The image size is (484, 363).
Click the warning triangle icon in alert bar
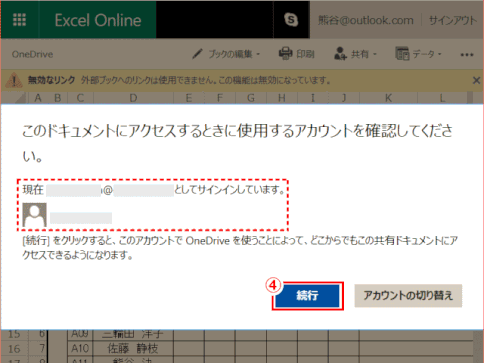14,80
